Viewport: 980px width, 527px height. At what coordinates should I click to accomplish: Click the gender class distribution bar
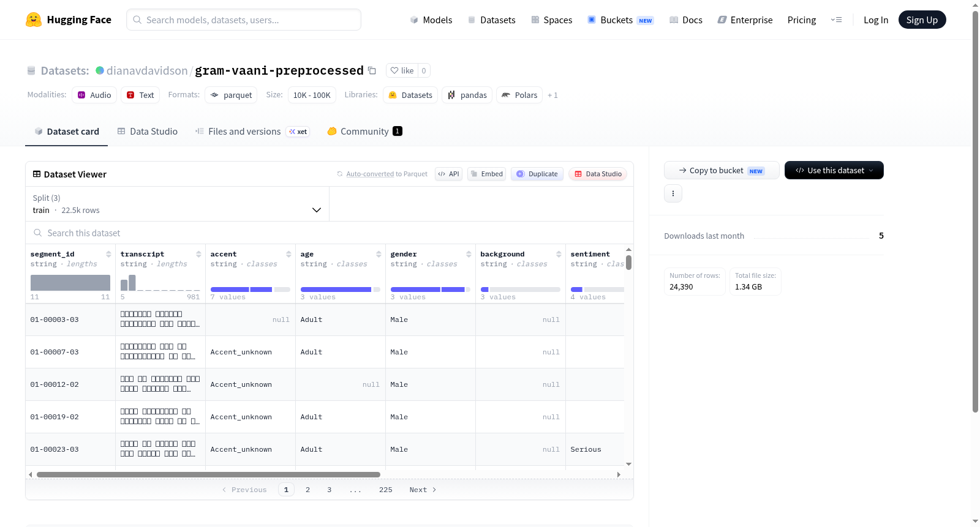click(431, 289)
